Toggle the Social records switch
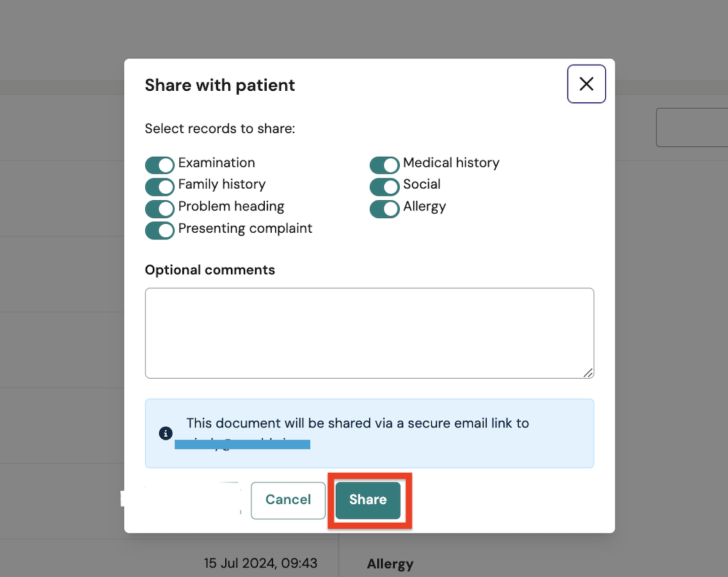This screenshot has width=728, height=577. click(384, 187)
